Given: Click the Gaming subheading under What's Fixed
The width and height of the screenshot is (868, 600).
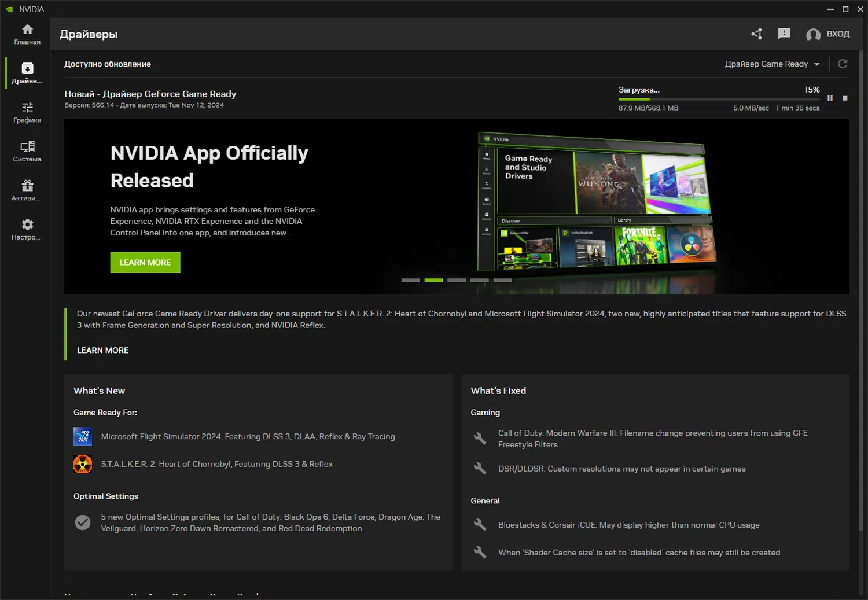Looking at the screenshot, I should (486, 413).
